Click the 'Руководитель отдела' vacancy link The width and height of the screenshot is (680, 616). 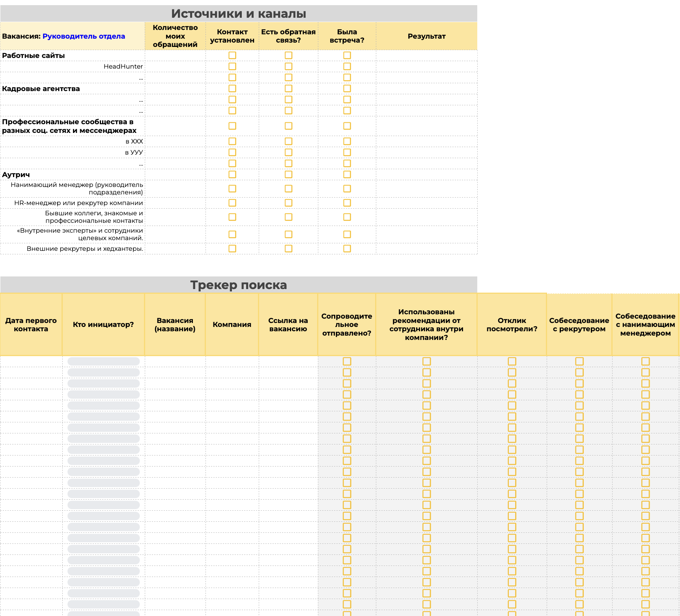[x=84, y=36]
